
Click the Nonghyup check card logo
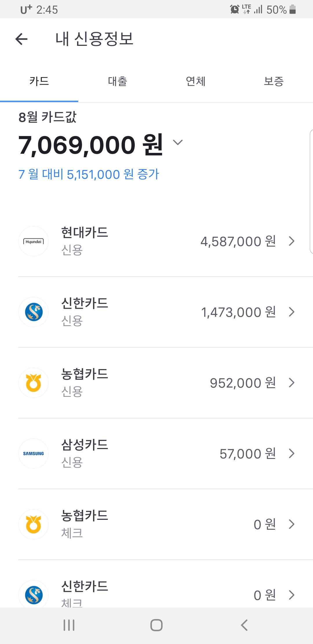[33, 524]
